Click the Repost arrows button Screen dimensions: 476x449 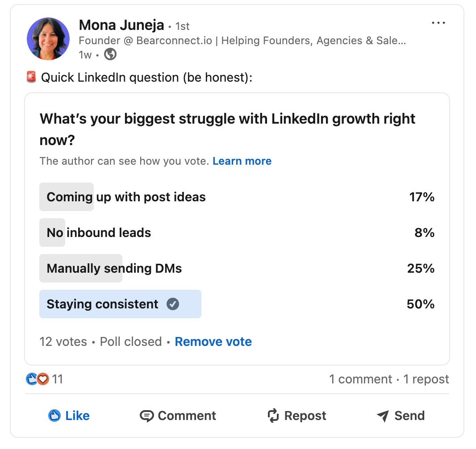click(296, 416)
